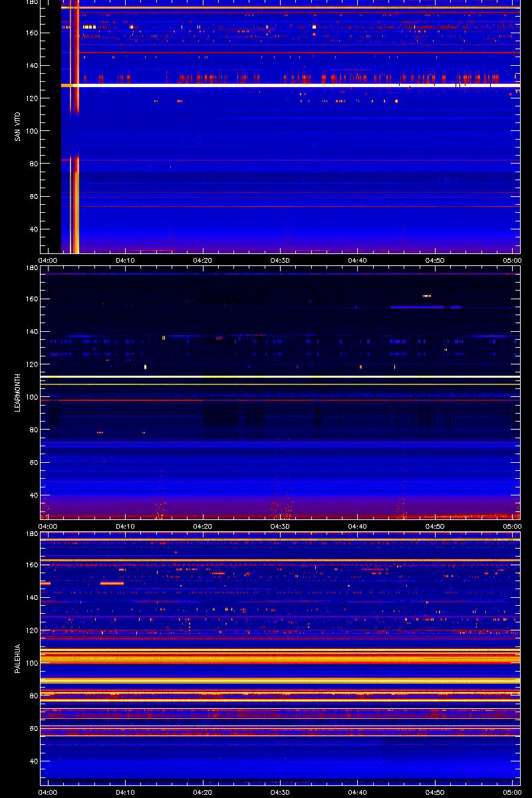Select the 04:40 time label under San Vito panel

pos(358,260)
